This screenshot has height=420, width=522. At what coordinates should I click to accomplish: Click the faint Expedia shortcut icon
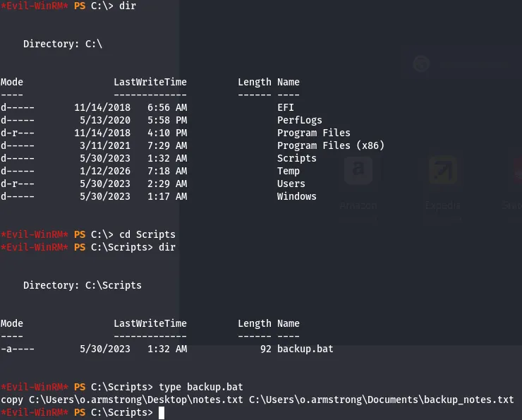pos(443,171)
